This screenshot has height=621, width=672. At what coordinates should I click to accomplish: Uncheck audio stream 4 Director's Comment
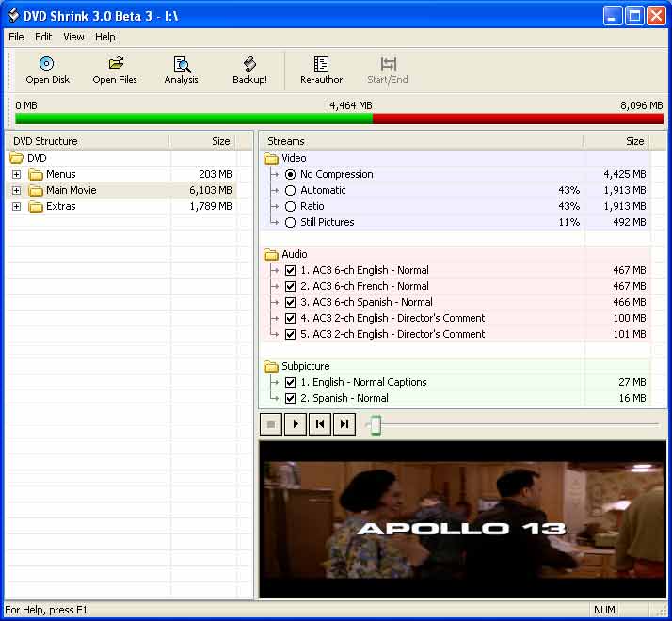[x=290, y=318]
